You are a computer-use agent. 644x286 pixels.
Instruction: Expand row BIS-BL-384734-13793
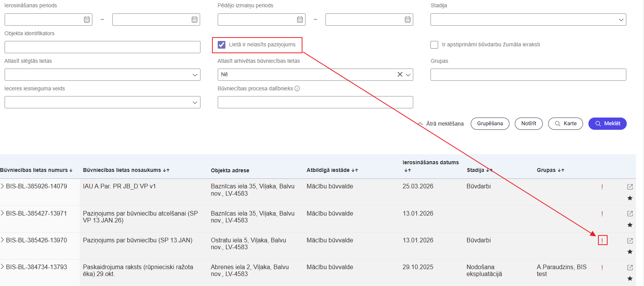point(2,267)
